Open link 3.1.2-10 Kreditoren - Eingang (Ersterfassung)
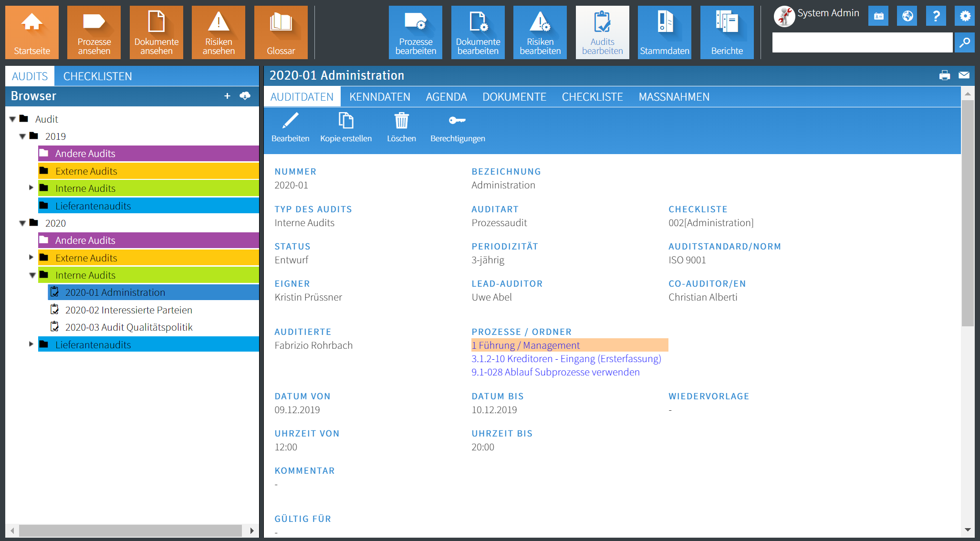Viewport: 980px width, 541px height. (x=566, y=358)
